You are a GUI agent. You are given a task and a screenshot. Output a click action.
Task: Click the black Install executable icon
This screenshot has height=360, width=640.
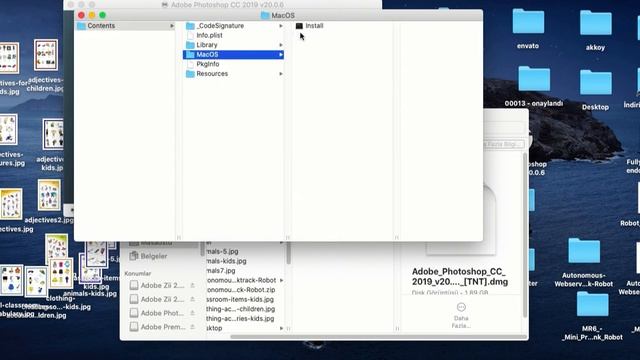click(x=299, y=26)
